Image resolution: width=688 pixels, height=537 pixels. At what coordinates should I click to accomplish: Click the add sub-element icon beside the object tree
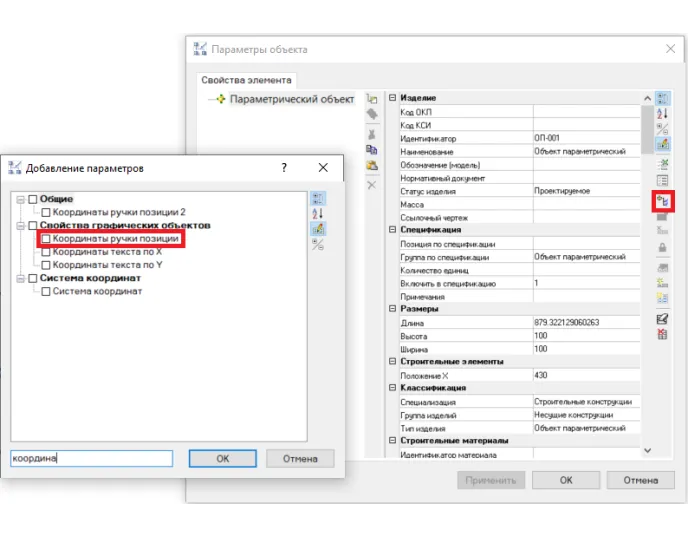tap(372, 99)
